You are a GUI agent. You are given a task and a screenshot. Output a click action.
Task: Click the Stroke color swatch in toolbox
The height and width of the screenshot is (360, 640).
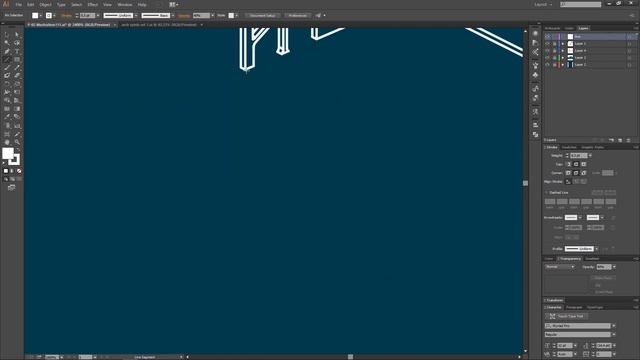(15, 160)
